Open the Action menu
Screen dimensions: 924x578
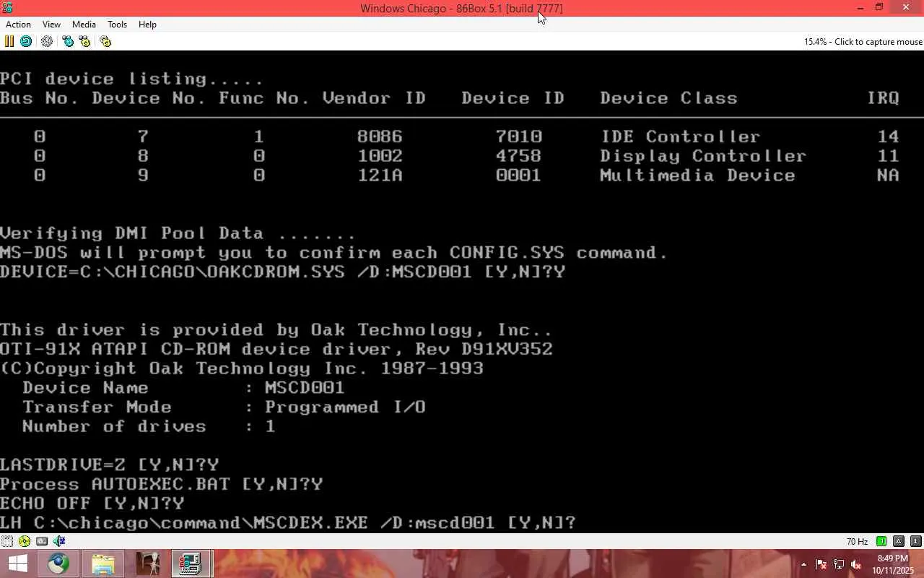[x=18, y=25]
